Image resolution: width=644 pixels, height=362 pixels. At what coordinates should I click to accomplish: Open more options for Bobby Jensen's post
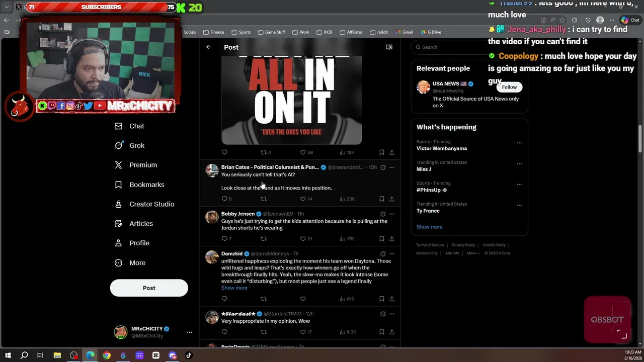[392, 214]
